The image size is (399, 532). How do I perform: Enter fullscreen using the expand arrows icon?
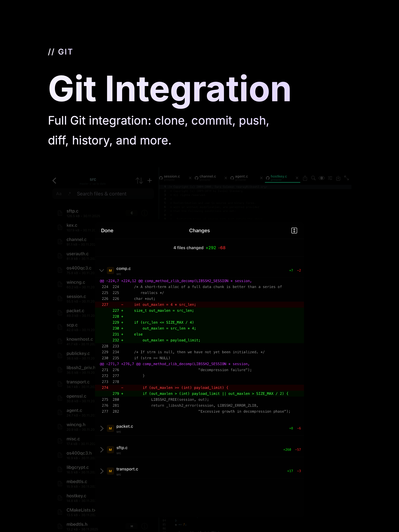tap(347, 178)
